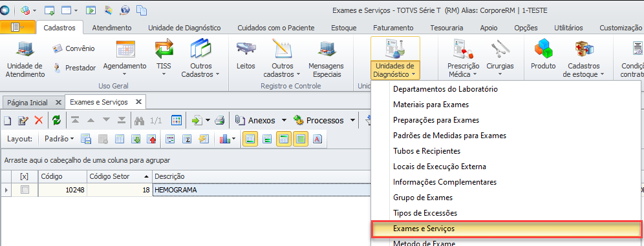
Task: Click the Anexos button
Action: point(256,121)
